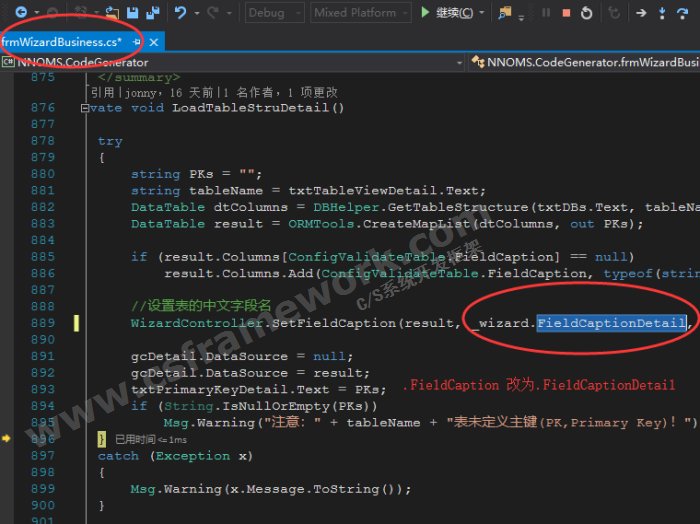Click the Undo arrow icon

tap(180, 13)
